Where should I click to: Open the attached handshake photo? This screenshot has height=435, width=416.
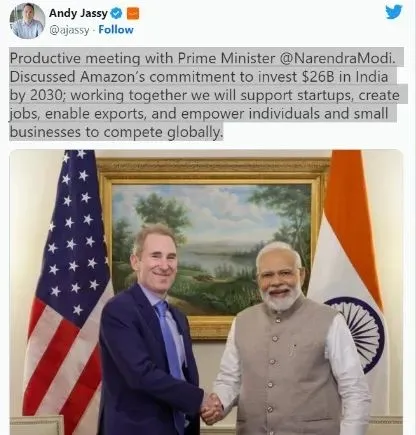tap(206, 292)
